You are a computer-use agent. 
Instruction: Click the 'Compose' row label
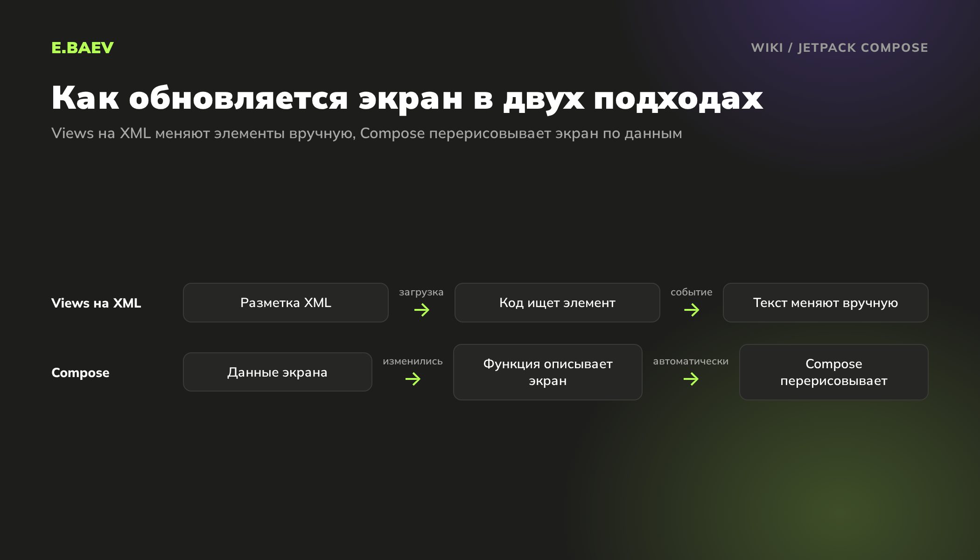pos(80,372)
